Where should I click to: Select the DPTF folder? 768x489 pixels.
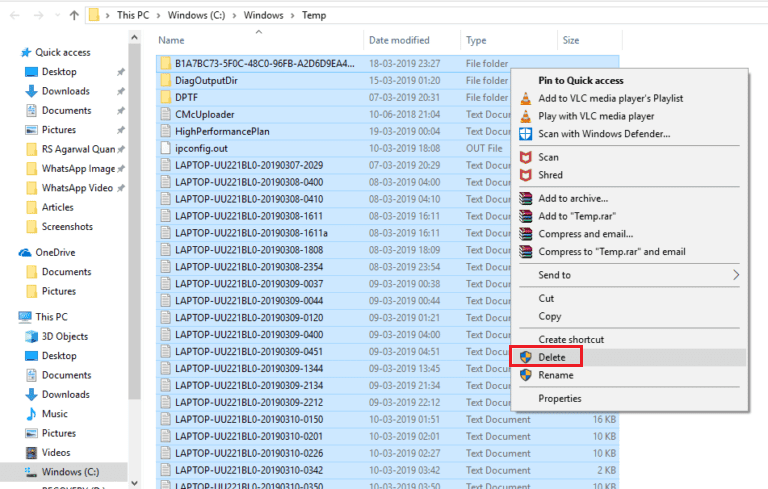pos(187,98)
